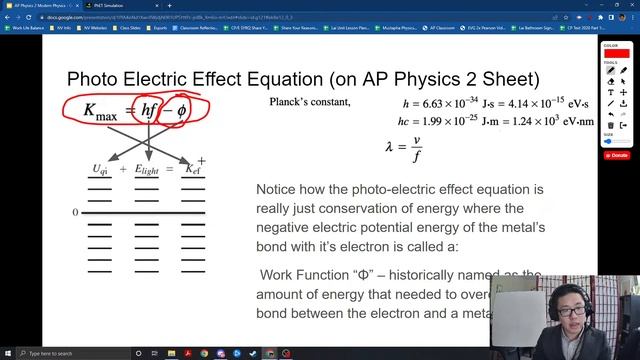Launch Adobe Acrobat from taskbar
Viewport: 640px width, 360px height.
tap(188, 353)
